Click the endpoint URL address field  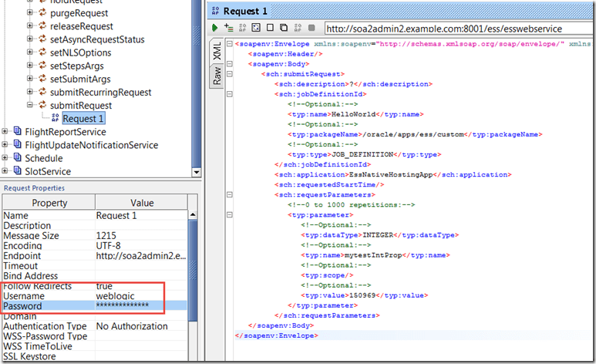tap(455, 29)
